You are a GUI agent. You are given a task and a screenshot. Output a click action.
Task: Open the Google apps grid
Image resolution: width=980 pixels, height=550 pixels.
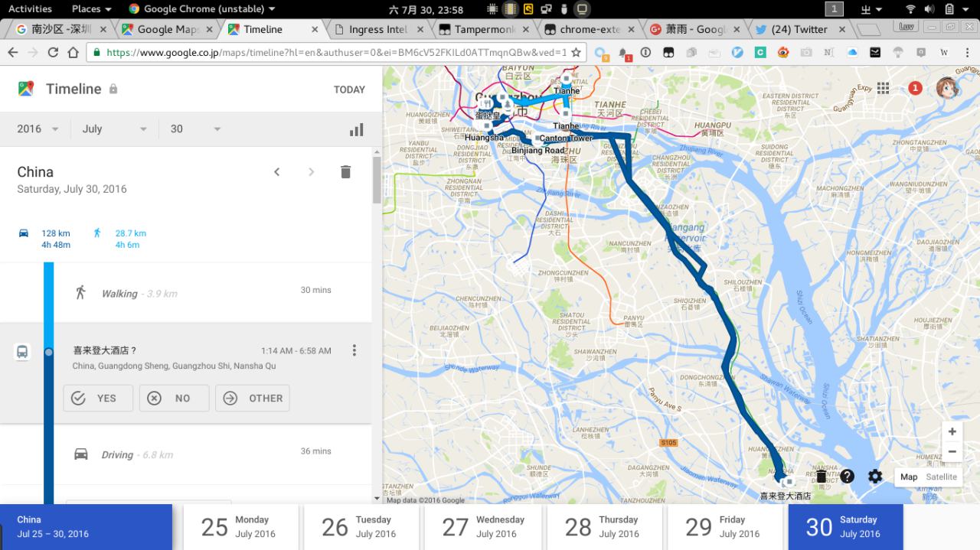883,88
